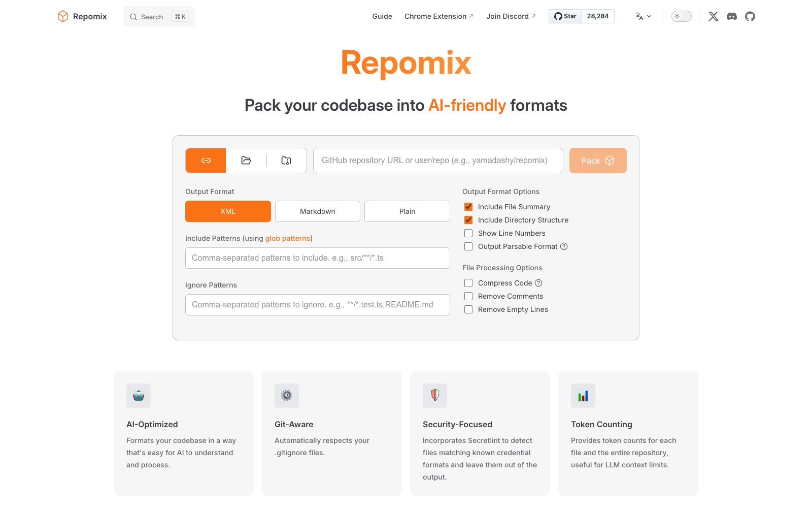This screenshot has height=508, width=812.
Task: Enable Remove Comments checkbox
Action: tap(468, 296)
